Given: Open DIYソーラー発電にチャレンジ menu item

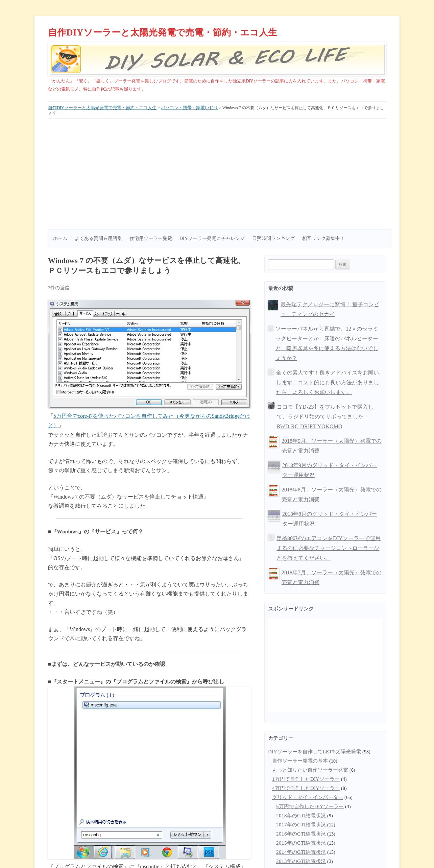Looking at the screenshot, I should pyautogui.click(x=212, y=238).
